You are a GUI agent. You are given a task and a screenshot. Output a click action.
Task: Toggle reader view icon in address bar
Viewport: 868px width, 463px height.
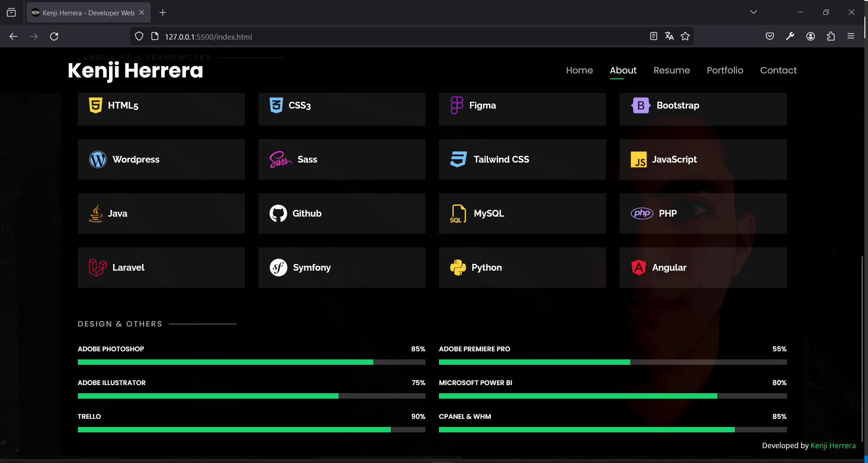(x=654, y=36)
